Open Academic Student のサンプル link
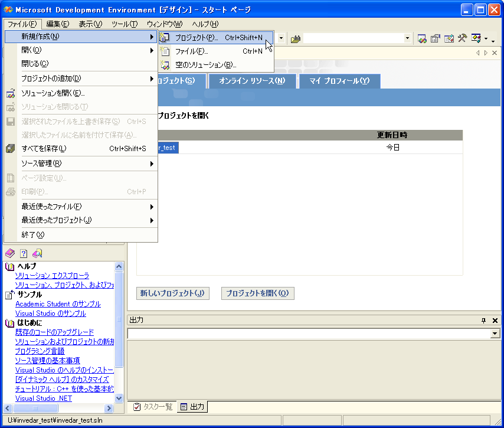The height and width of the screenshot is (428, 504). pos(58,304)
